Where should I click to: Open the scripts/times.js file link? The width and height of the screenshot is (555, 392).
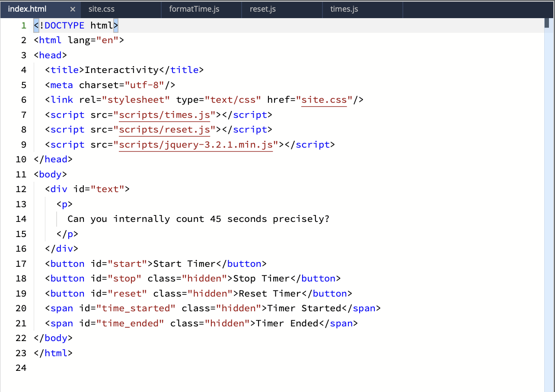(x=164, y=115)
